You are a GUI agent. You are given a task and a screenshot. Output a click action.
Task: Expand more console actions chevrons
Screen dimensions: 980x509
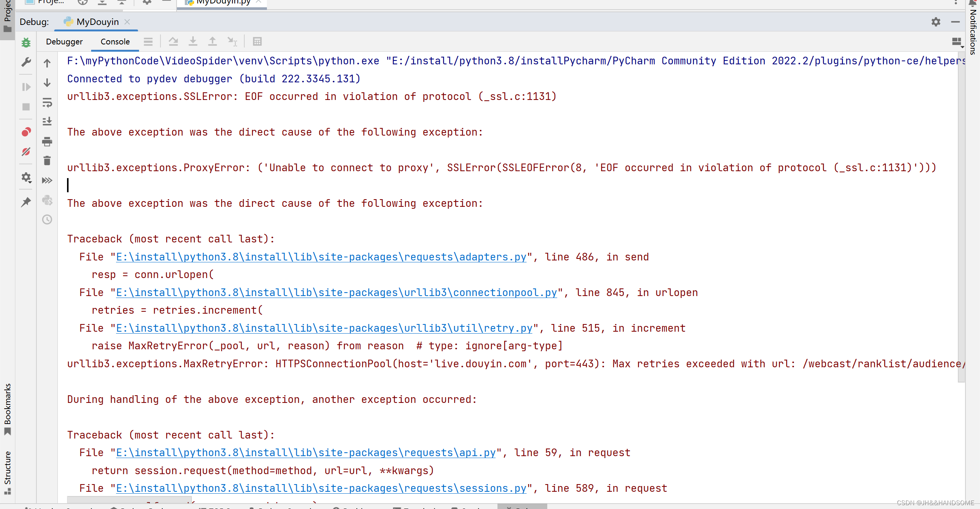coord(47,180)
